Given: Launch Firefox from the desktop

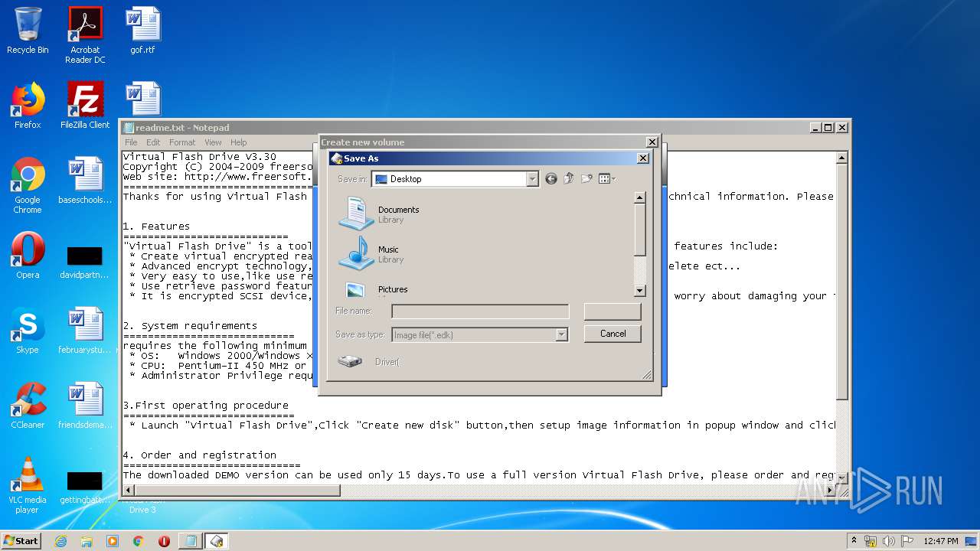Looking at the screenshot, I should [28, 106].
